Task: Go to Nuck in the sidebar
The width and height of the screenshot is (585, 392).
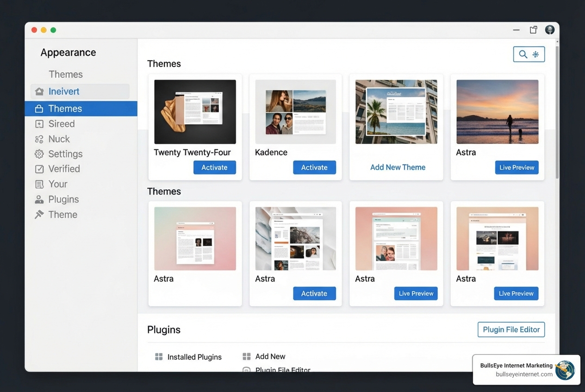Action: click(59, 139)
